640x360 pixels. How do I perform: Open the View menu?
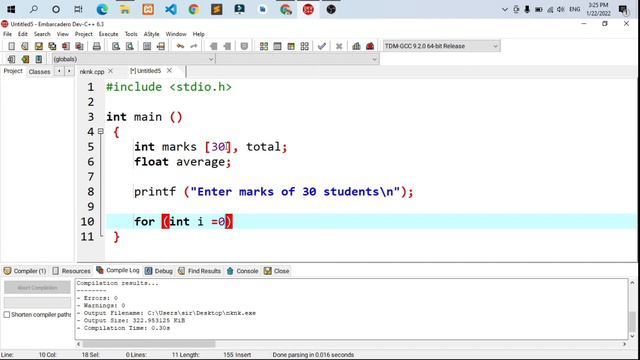tap(62, 34)
